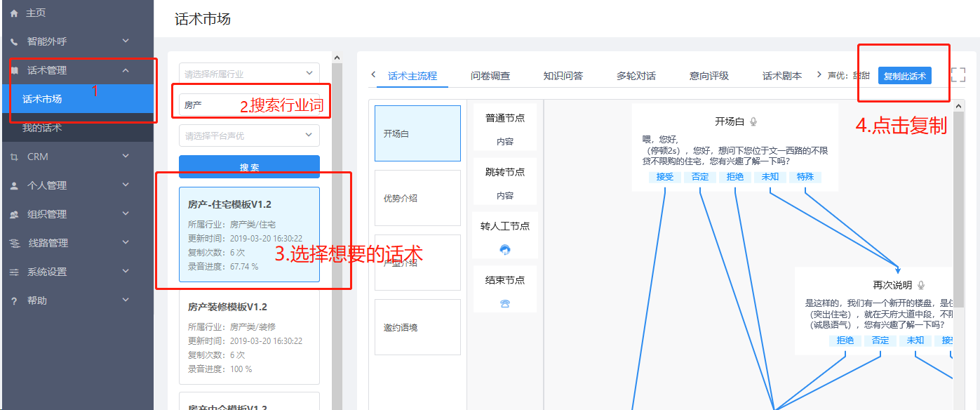Click the phone icon beside 智能外呼
Viewport: 980px width, 410px height.
coord(14,42)
